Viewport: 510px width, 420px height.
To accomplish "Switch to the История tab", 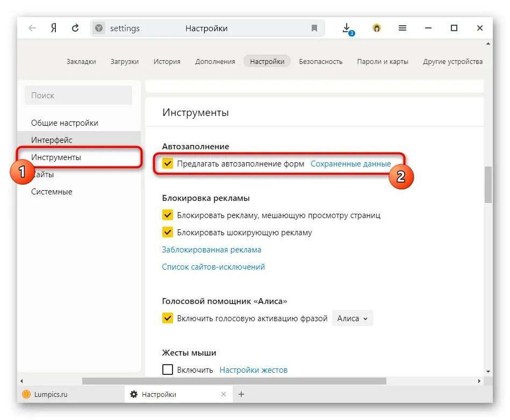I will pyautogui.click(x=167, y=61).
